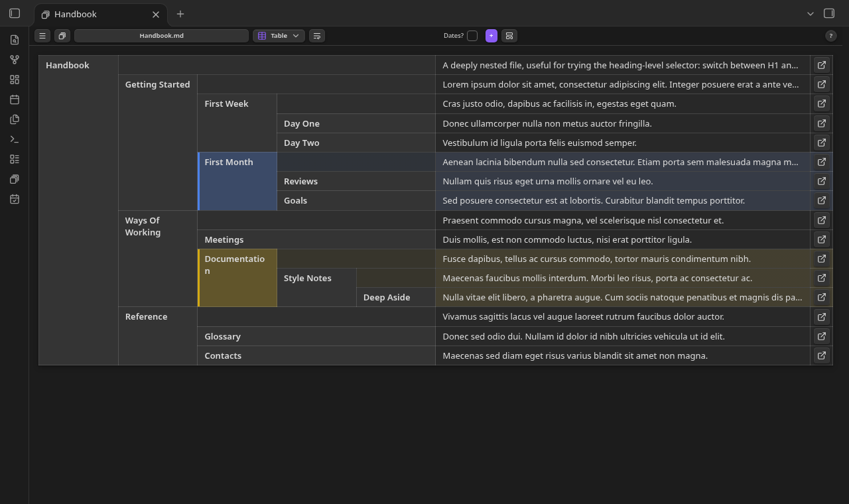Open the link for the Deep Aside row

[x=822, y=297]
